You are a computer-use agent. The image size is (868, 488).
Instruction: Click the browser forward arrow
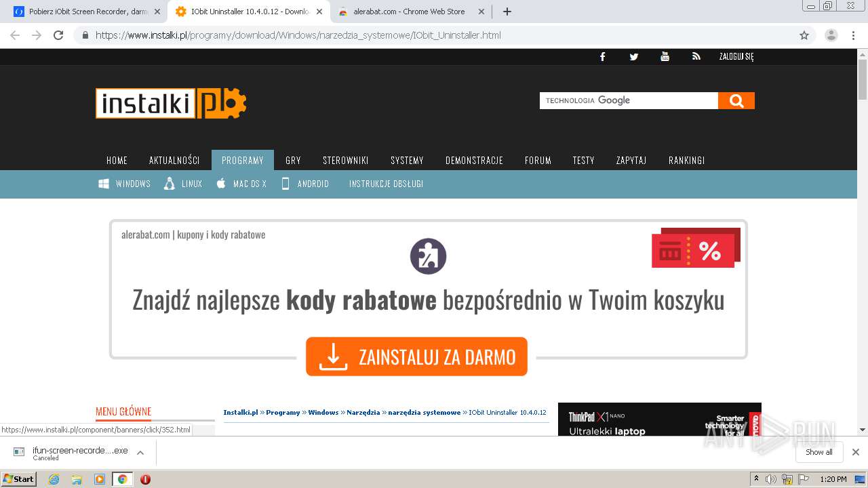[37, 35]
